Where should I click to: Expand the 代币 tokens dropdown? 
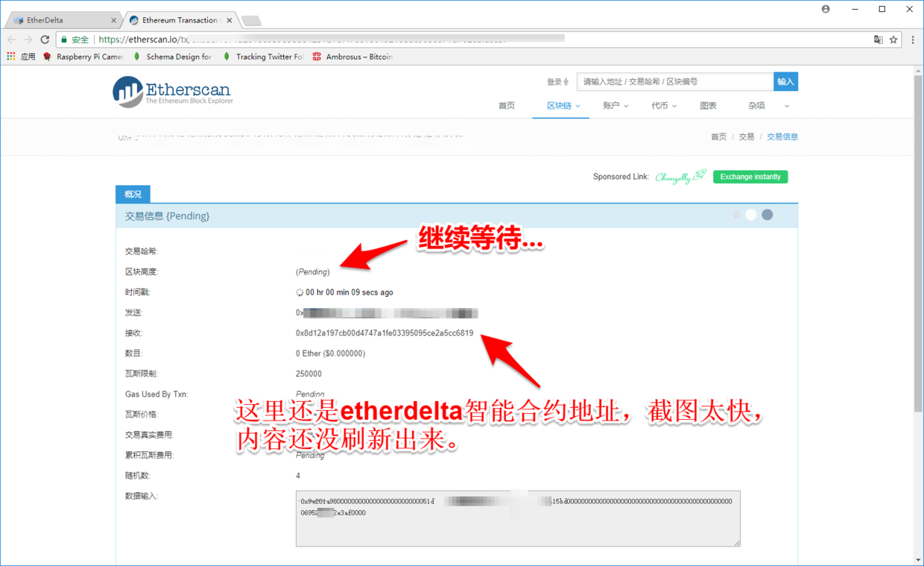664,106
